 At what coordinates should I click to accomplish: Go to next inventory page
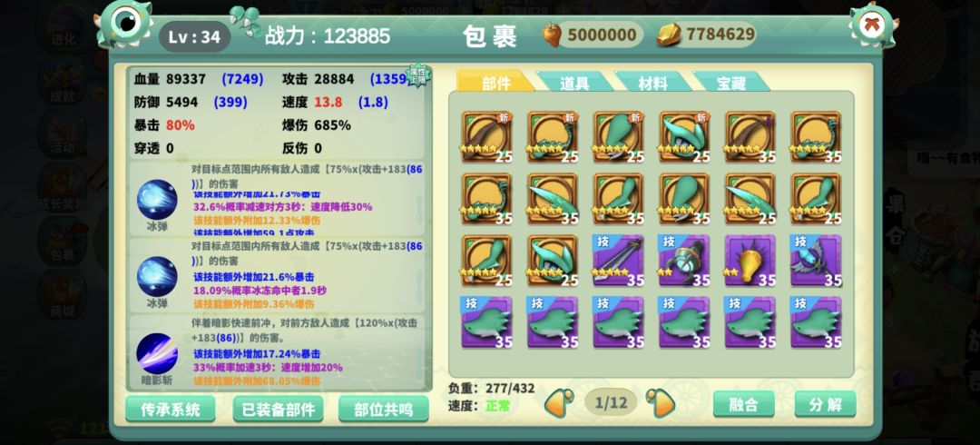coord(660,403)
